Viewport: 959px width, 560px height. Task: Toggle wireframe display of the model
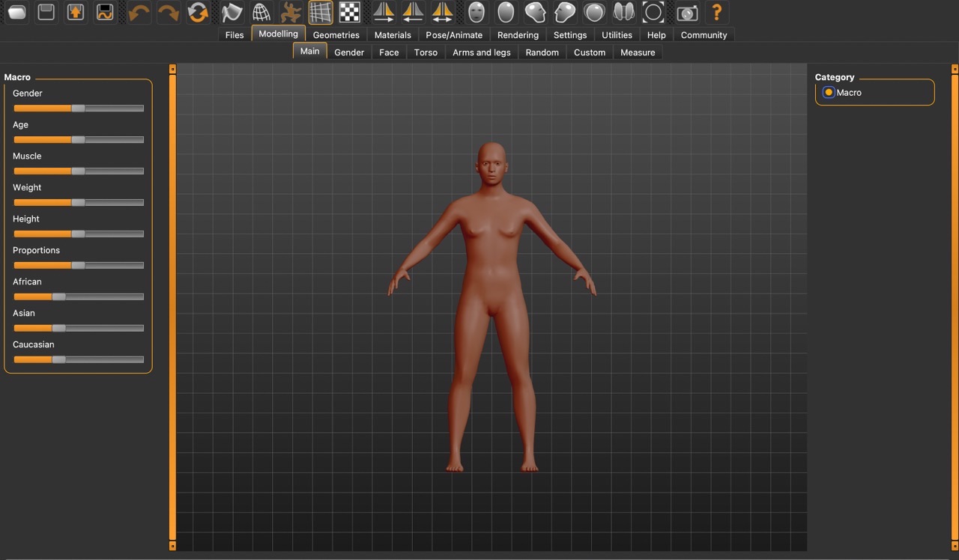[x=261, y=12]
